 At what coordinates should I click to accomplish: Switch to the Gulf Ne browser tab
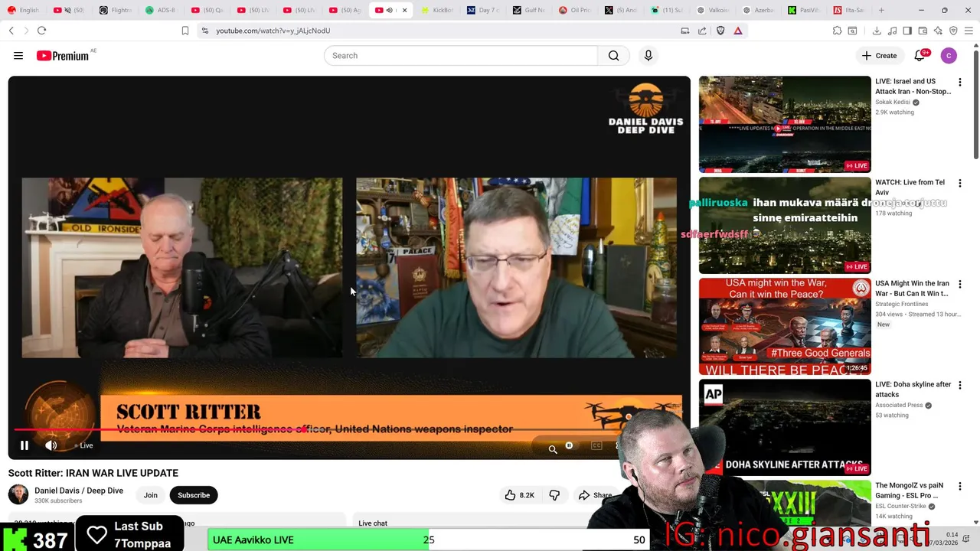(x=528, y=10)
